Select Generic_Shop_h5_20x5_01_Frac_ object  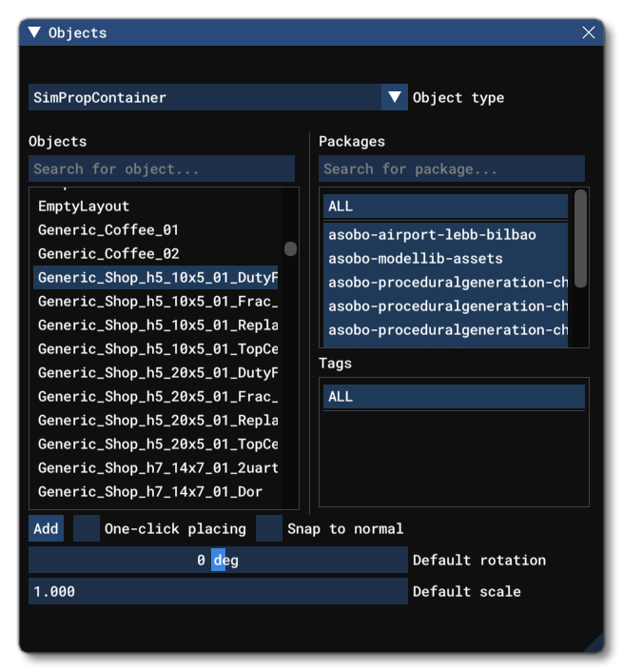coord(155,396)
